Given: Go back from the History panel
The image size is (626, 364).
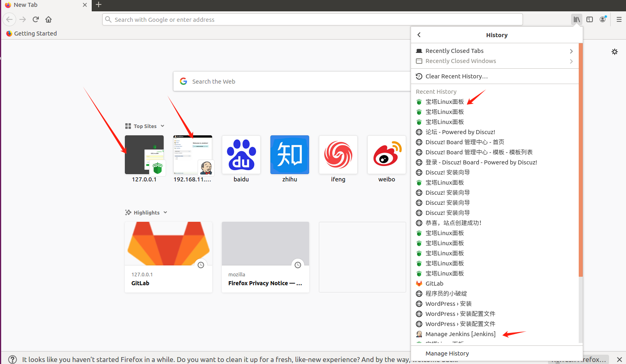Looking at the screenshot, I should pos(419,35).
